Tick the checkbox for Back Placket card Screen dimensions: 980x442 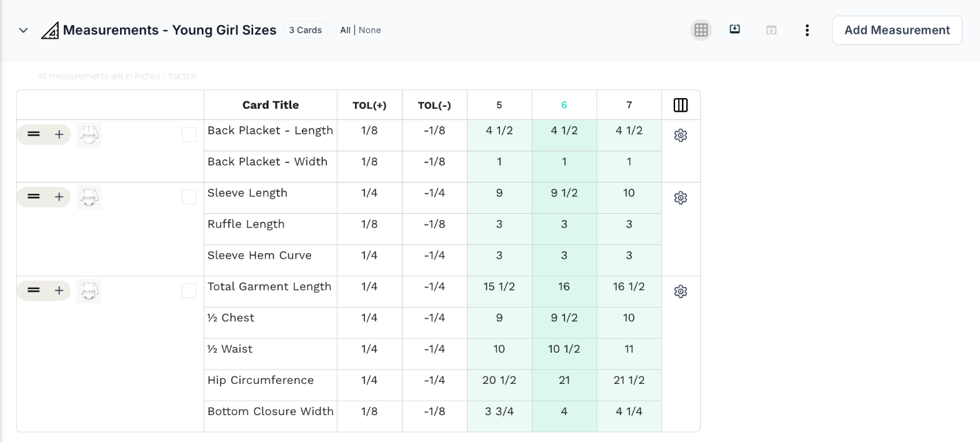click(189, 134)
